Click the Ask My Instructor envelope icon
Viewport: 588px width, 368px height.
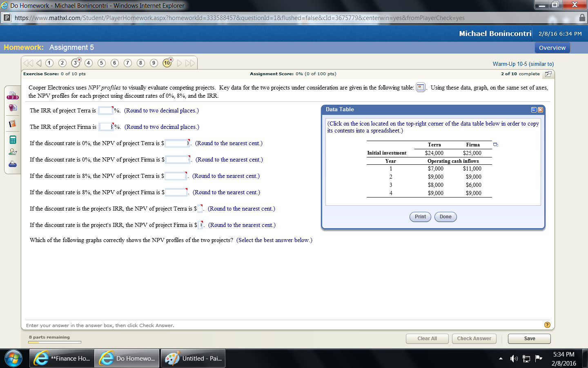(x=12, y=151)
